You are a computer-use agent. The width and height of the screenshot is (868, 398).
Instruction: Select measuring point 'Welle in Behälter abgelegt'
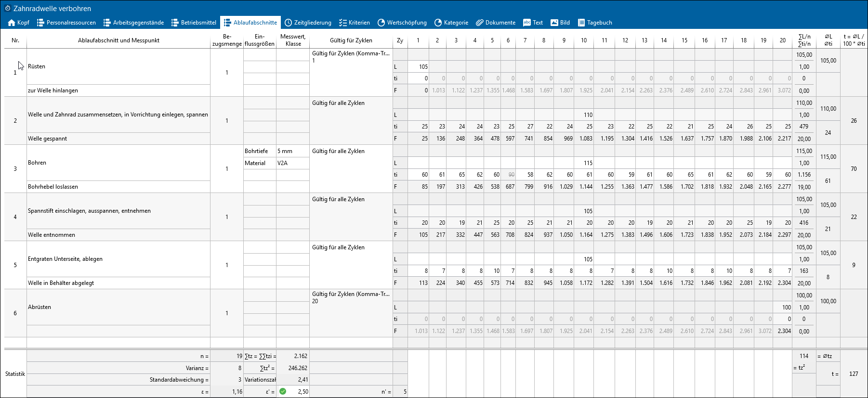(118, 283)
